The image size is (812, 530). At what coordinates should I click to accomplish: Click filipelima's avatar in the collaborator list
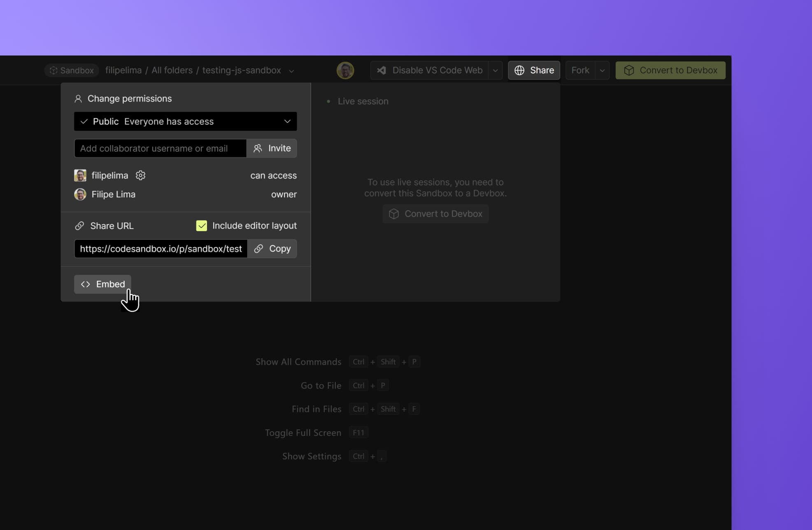80,175
